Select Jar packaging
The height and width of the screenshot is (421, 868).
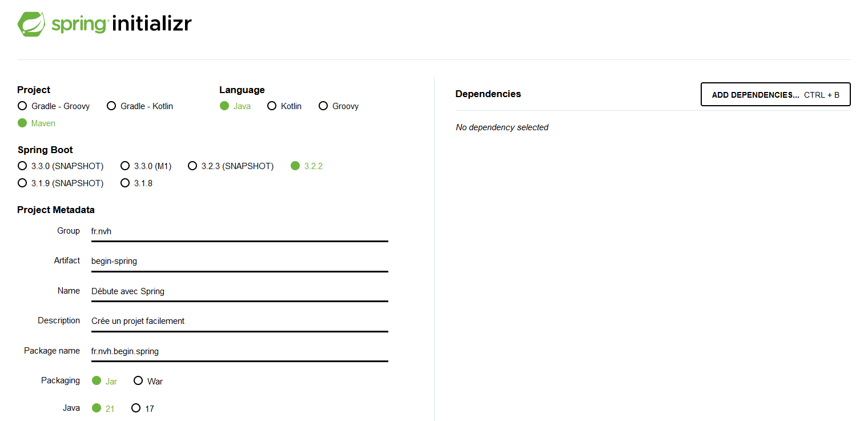click(105, 381)
